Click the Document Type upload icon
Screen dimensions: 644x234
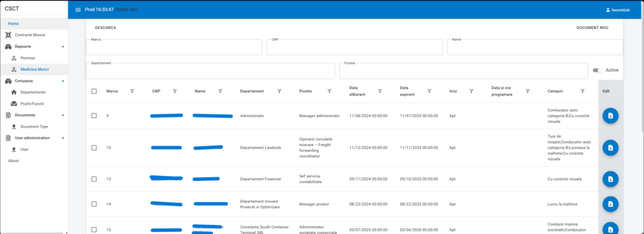[x=14, y=126]
